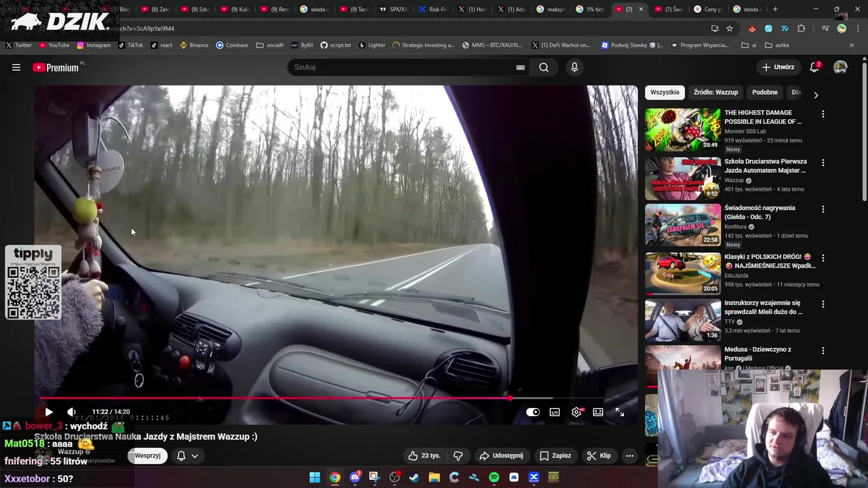Click the Wesprzyj button
Viewport: 868px width, 488px height.
[147, 455]
